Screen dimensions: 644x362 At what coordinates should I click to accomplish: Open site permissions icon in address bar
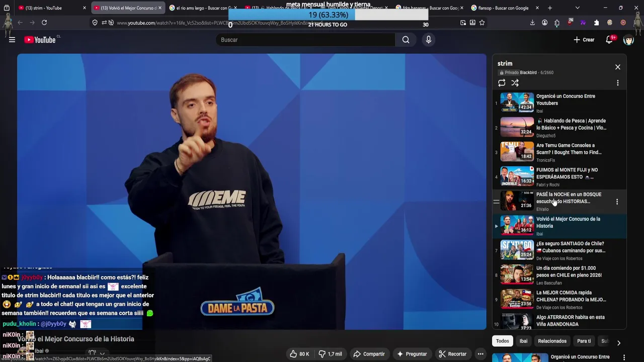click(x=104, y=23)
